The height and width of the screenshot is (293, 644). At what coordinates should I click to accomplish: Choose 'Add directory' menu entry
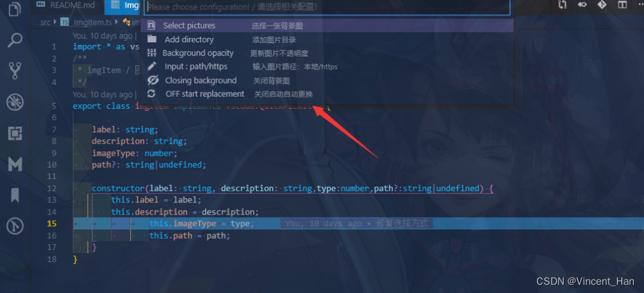click(327, 39)
